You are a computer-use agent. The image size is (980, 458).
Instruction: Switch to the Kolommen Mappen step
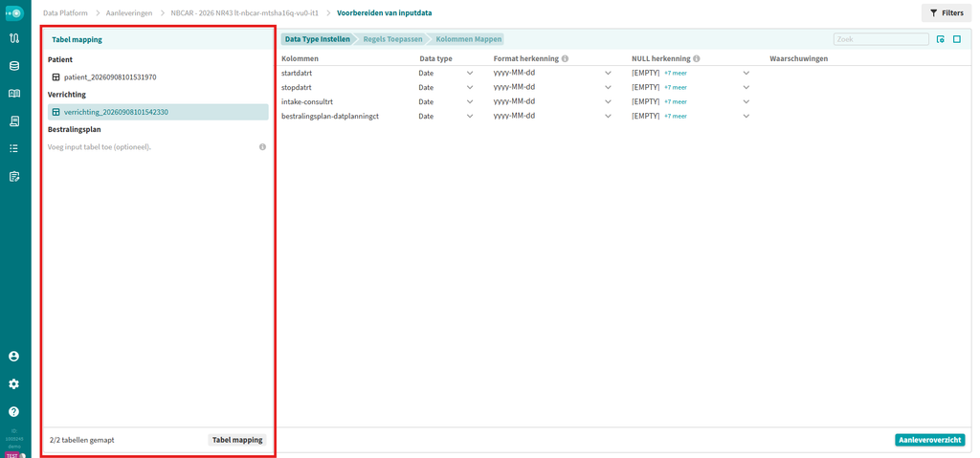(x=468, y=39)
